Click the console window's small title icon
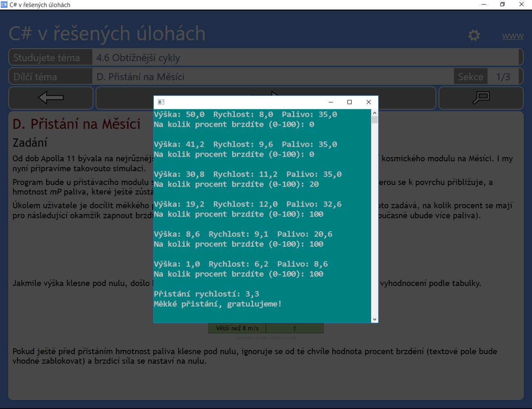The image size is (532, 409). pyautogui.click(x=161, y=102)
